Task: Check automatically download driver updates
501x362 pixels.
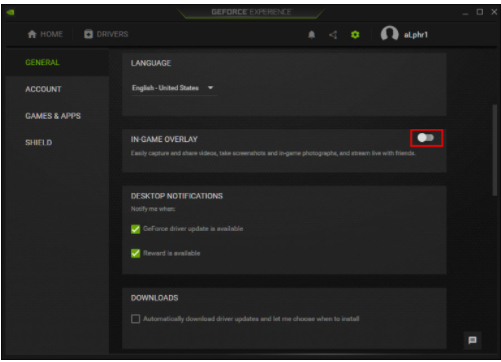Action: point(135,319)
